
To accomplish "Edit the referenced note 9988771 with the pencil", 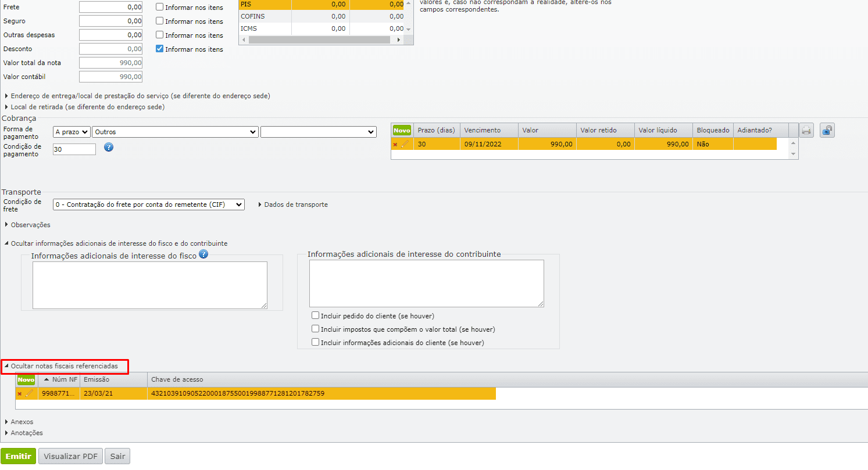I will click(x=29, y=393).
